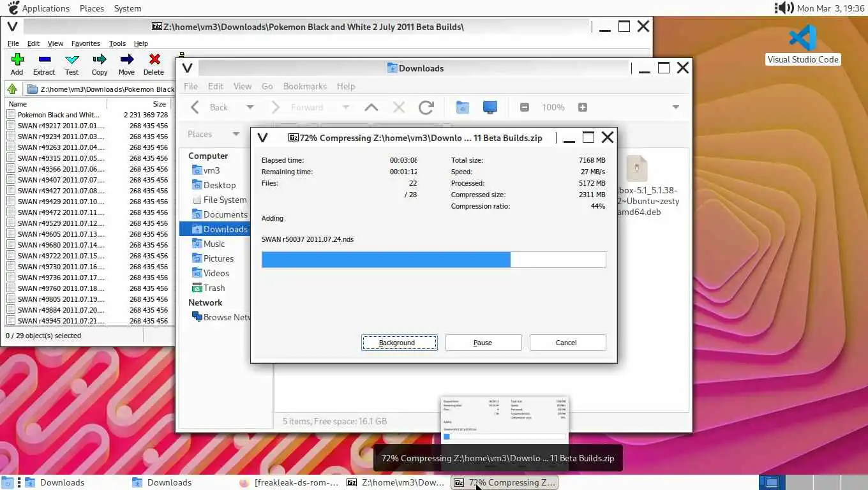Image resolution: width=868 pixels, height=490 pixels.
Task: Click the Extract icon in 7-Zip
Action: 44,59
